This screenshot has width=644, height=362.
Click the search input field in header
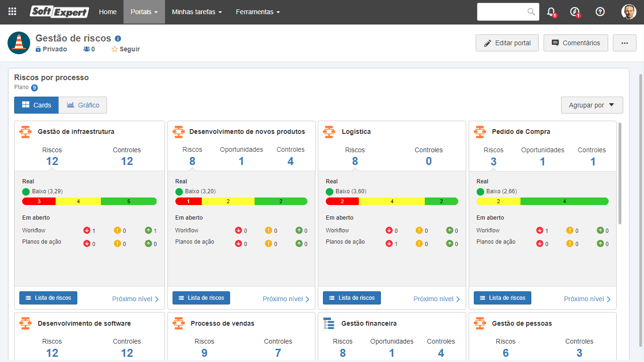[x=502, y=12]
